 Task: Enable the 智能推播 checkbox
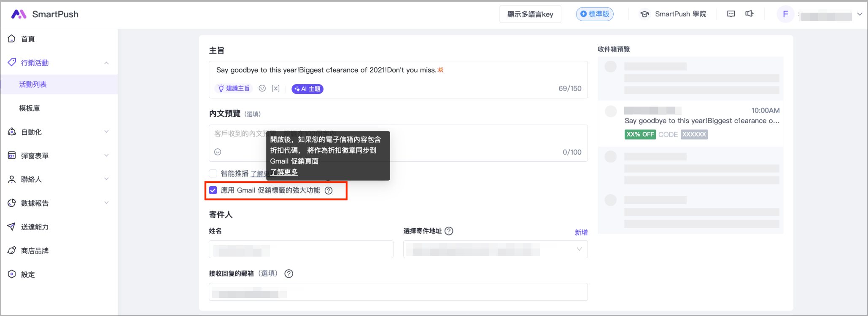click(213, 174)
